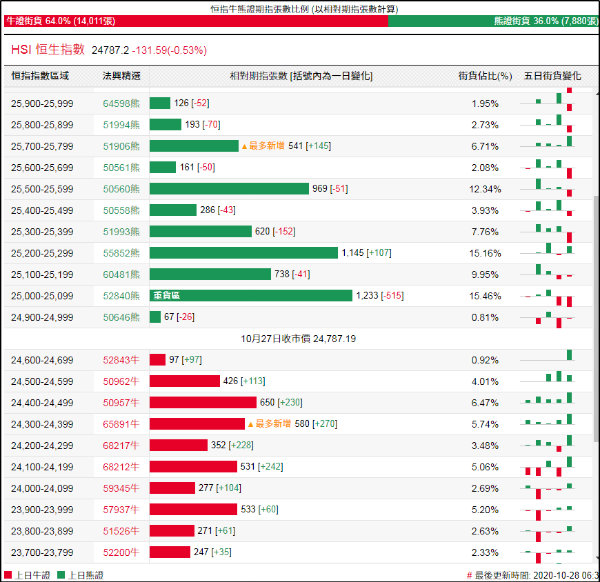Image resolution: width=600 pixels, height=582 pixels.
Task: Click the red bar for 24,400-24,499
Action: [x=203, y=403]
